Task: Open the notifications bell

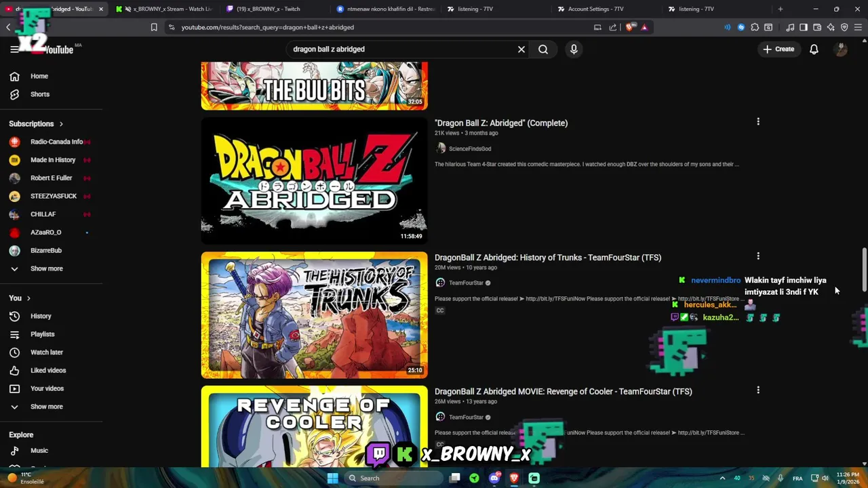Action: (x=814, y=49)
